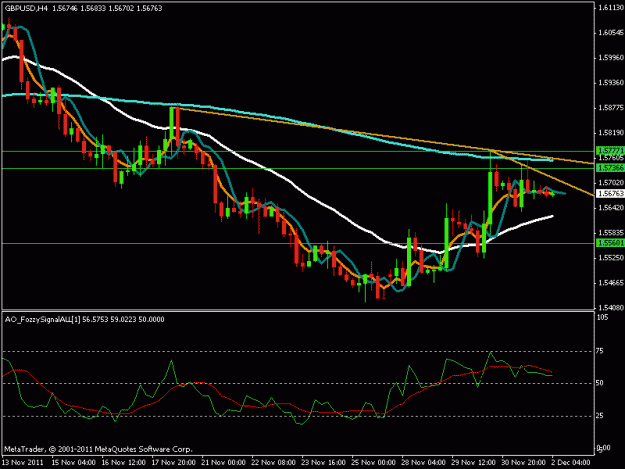Click the 1.55835 price scale value
Image resolution: width=625 pixels, height=469 pixels.
[x=611, y=233]
